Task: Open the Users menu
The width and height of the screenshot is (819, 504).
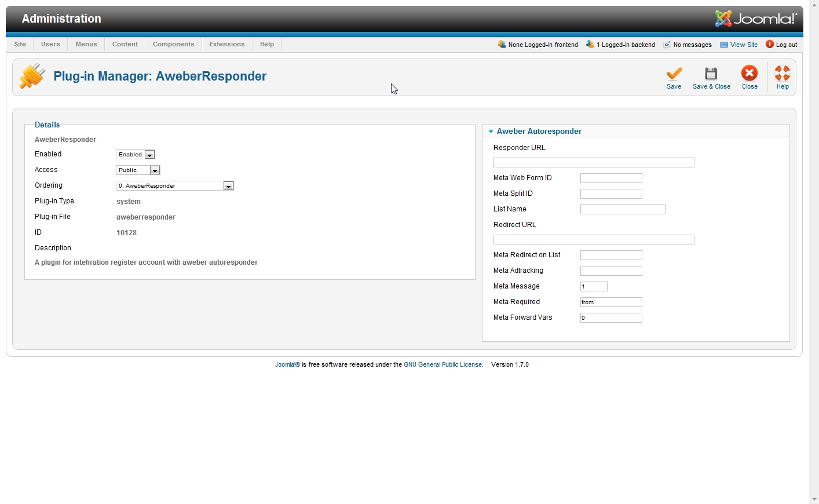Action: click(50, 44)
